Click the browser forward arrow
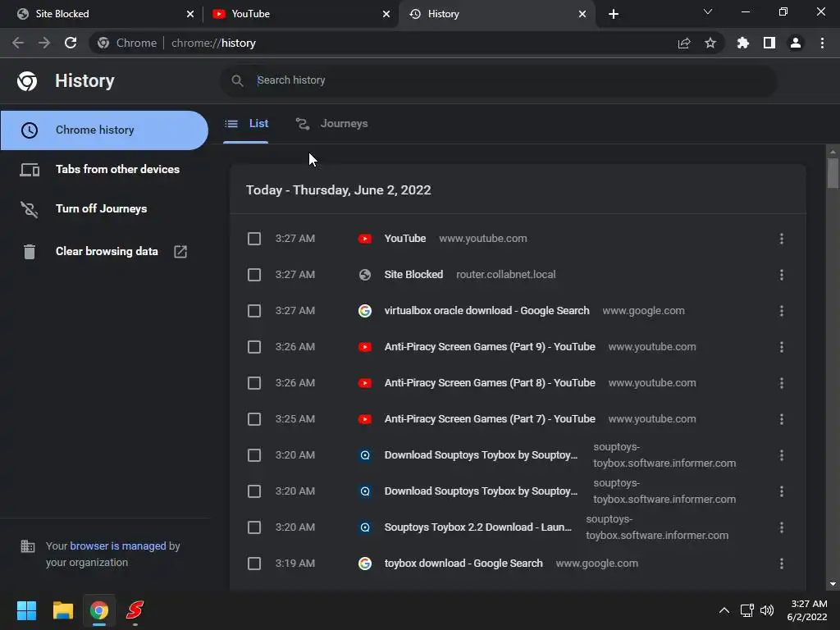The width and height of the screenshot is (840, 630). point(44,43)
